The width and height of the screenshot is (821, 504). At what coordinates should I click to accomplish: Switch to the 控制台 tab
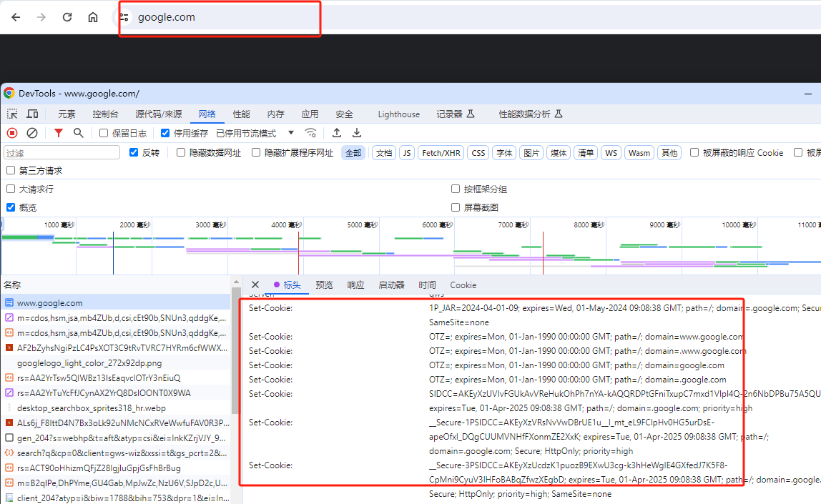pos(105,114)
